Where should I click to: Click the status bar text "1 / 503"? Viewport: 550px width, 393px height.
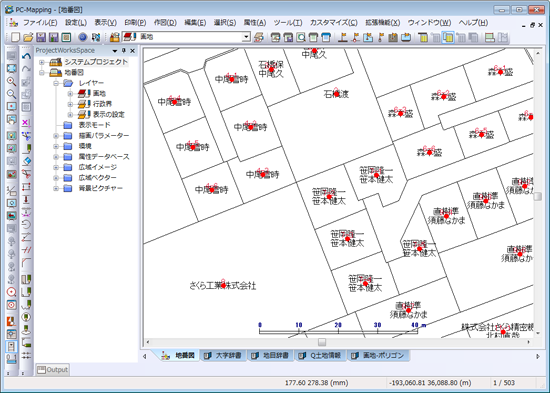(504, 383)
